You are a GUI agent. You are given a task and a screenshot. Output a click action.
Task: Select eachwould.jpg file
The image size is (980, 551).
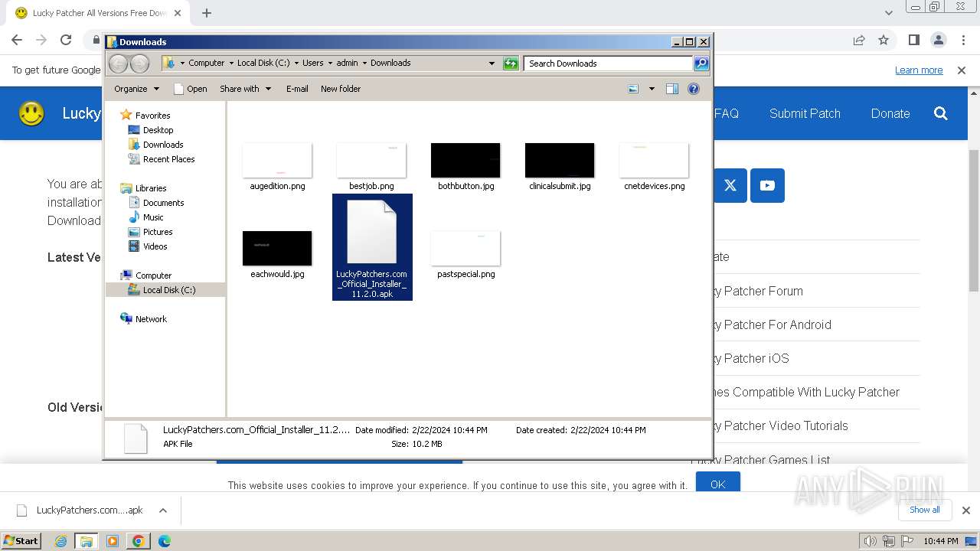[277, 254]
